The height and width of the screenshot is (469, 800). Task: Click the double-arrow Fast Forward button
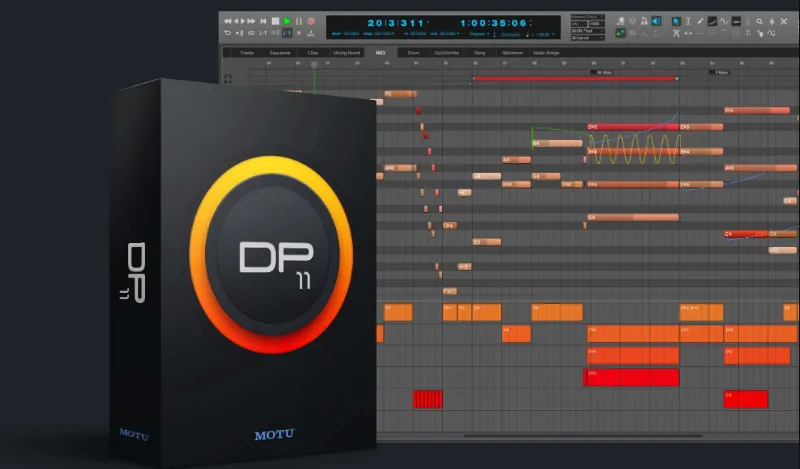click(251, 21)
